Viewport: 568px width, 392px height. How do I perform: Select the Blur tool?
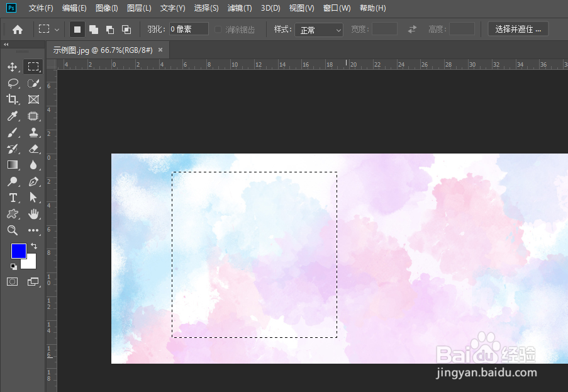[33, 165]
